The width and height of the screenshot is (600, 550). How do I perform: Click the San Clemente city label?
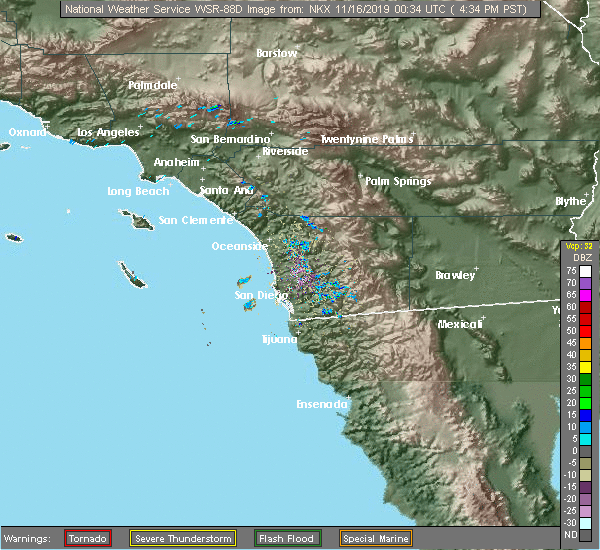[196, 220]
